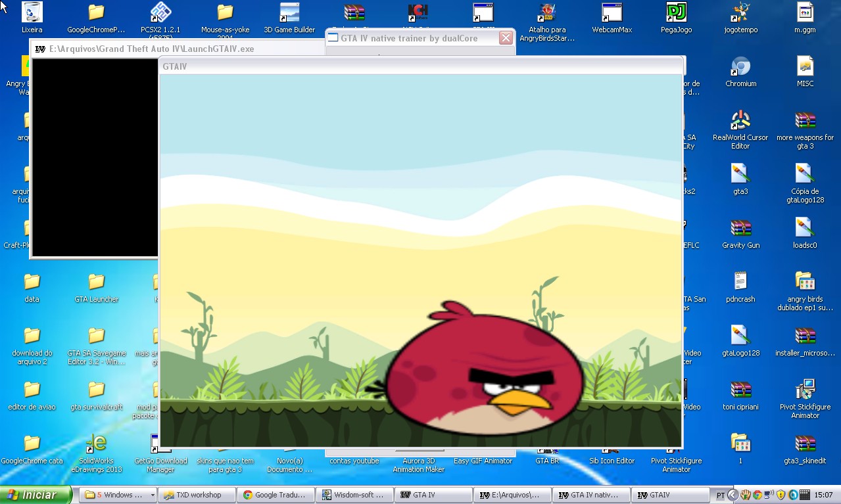Open the gtaLogo128 image file
841x504 pixels.
(x=740, y=336)
